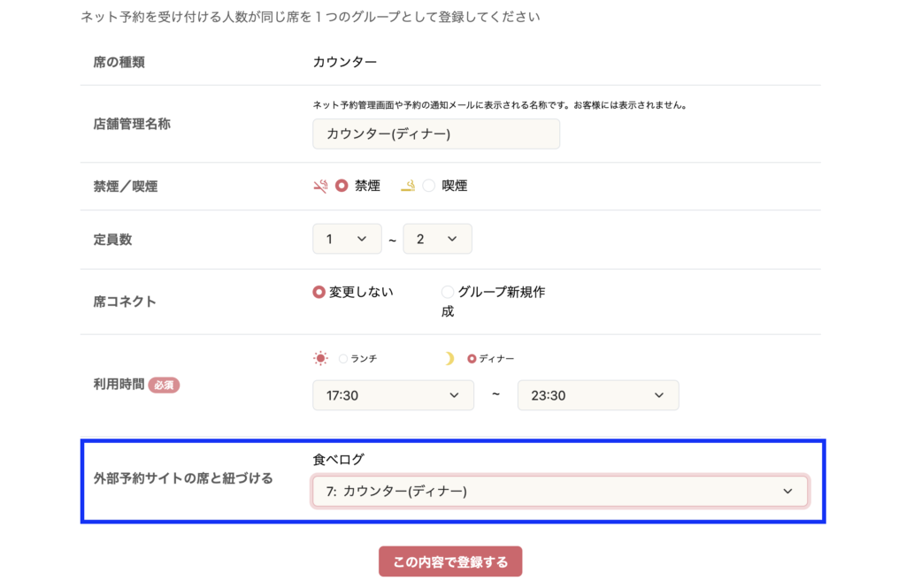Click the 食べログ label above the dropdown
The height and width of the screenshot is (588, 906).
338,459
